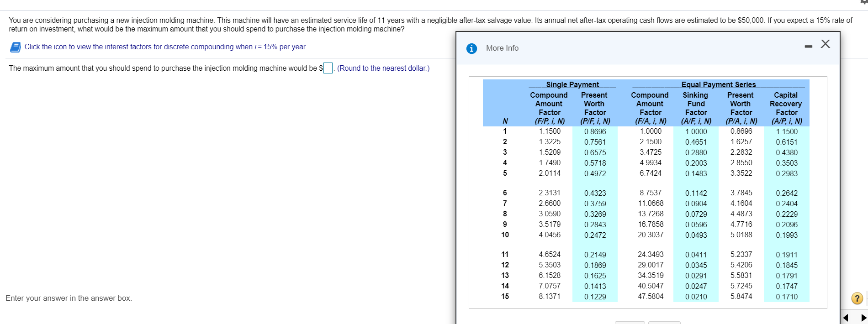Click the 1.1500 value under F/P
The height and width of the screenshot is (324, 868).
(x=550, y=131)
